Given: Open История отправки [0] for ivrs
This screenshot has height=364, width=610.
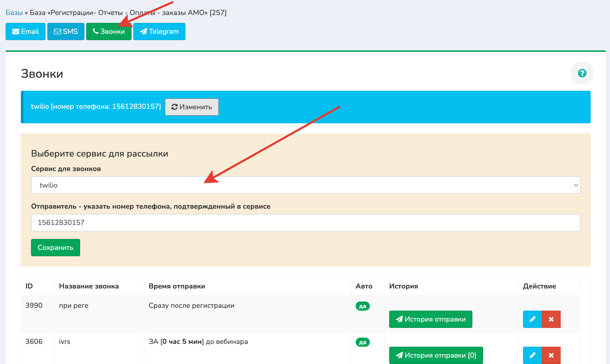Looking at the screenshot, I should (436, 355).
